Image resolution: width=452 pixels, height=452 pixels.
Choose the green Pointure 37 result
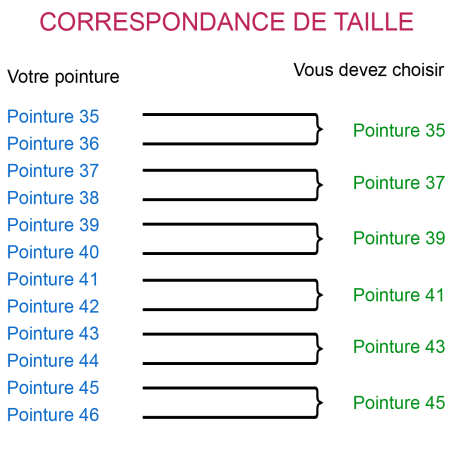[399, 183]
